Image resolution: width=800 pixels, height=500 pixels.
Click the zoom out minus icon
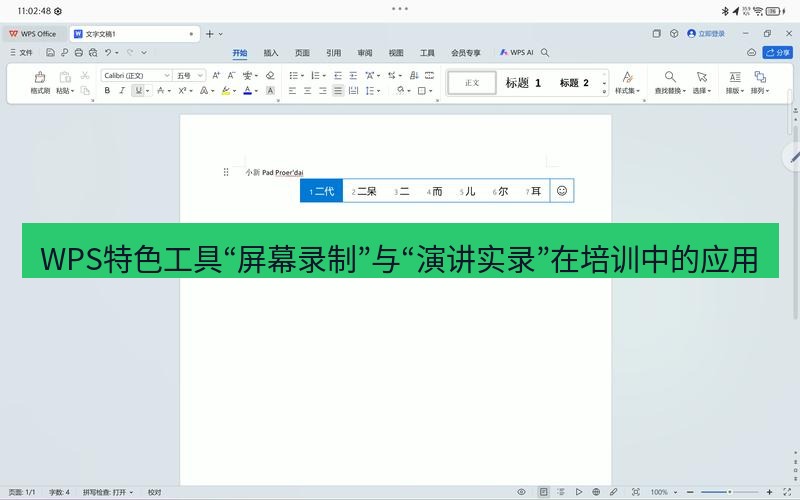(x=690, y=492)
